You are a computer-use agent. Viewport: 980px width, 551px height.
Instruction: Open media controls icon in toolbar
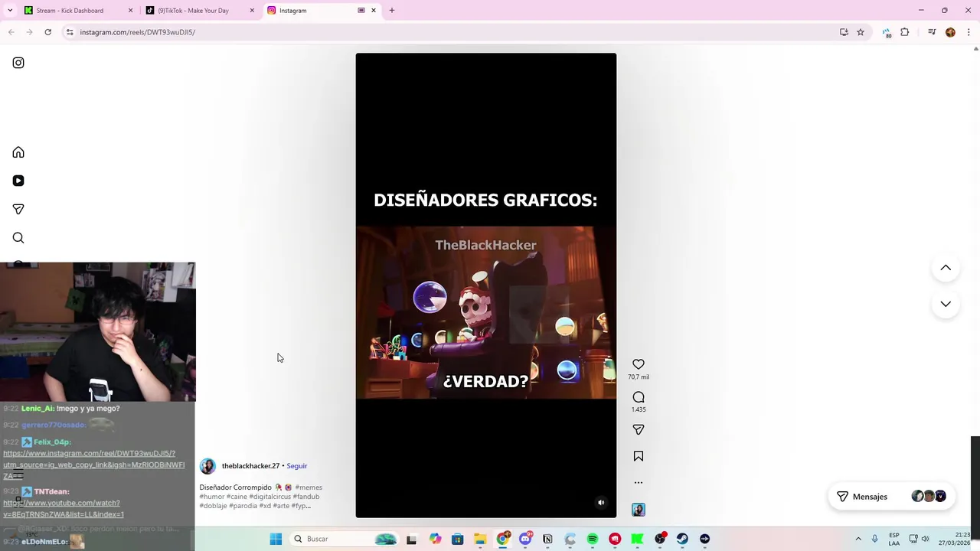click(x=932, y=32)
